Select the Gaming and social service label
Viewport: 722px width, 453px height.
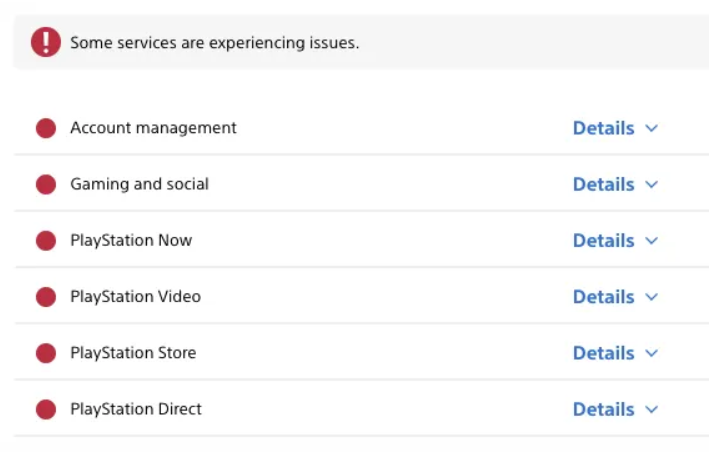[x=139, y=184]
